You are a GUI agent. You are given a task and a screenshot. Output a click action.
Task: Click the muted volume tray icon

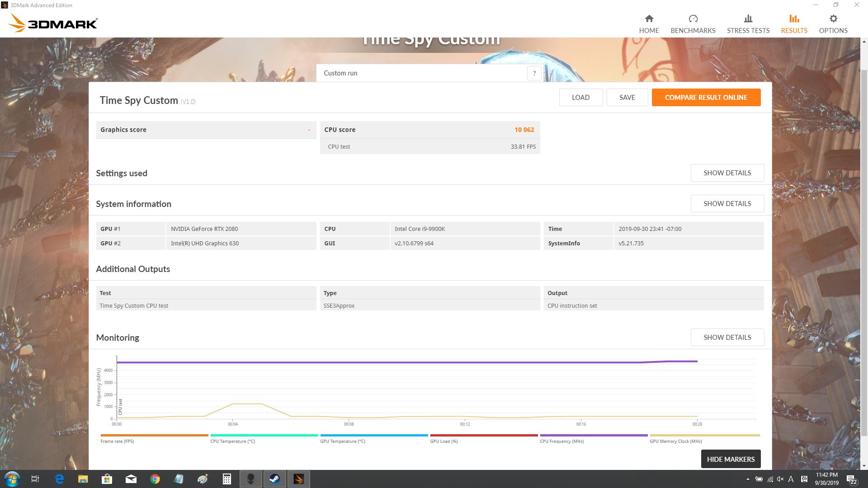(780, 479)
